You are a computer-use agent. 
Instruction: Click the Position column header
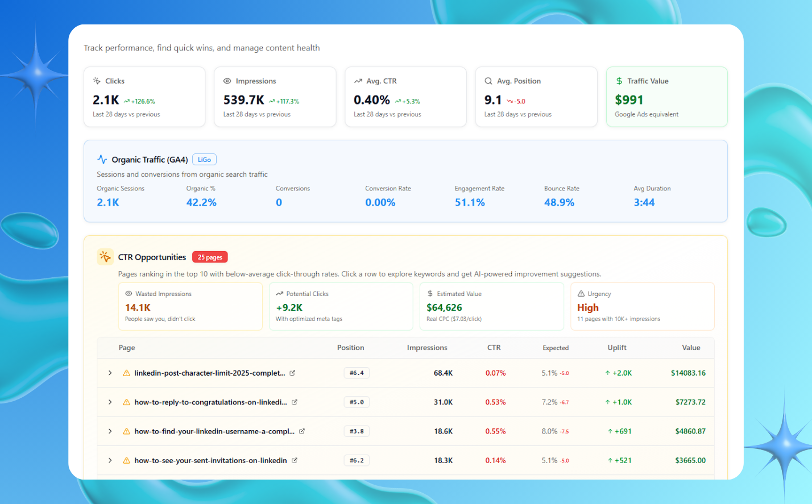click(x=351, y=348)
